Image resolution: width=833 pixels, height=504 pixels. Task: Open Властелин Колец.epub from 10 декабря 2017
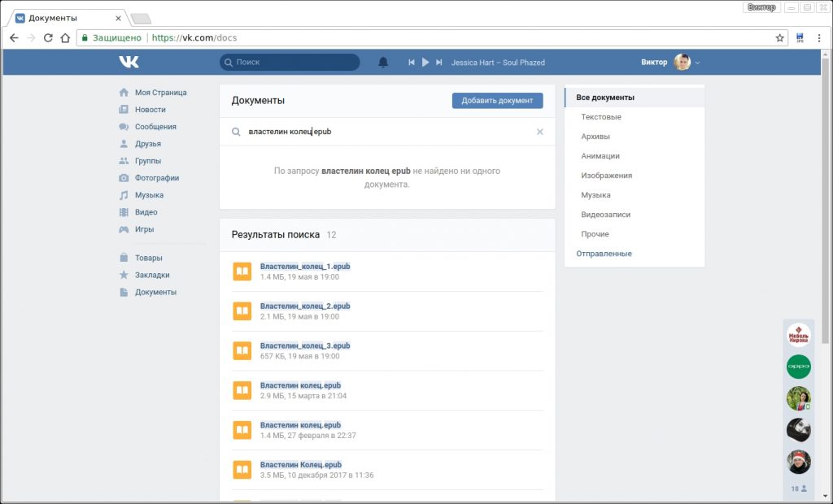click(301, 465)
